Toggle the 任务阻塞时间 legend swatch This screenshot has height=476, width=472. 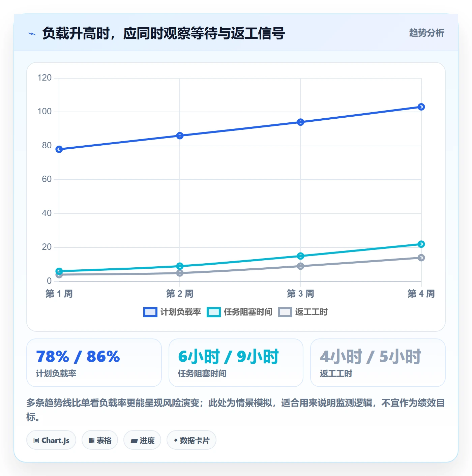(214, 312)
